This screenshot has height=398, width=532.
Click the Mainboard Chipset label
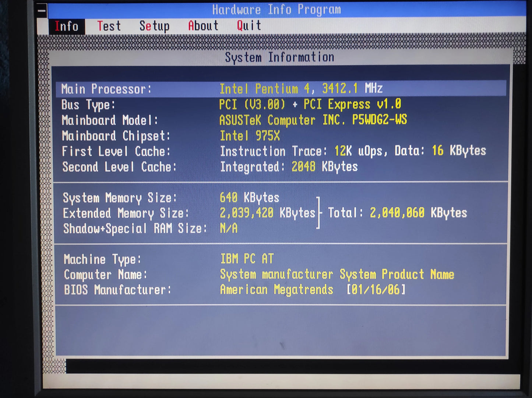116,136
